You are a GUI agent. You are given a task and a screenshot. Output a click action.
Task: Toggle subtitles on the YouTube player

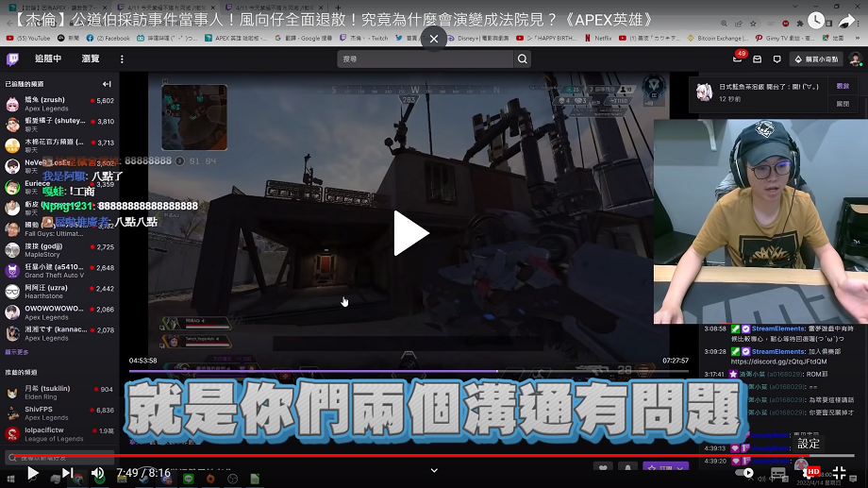778,473
